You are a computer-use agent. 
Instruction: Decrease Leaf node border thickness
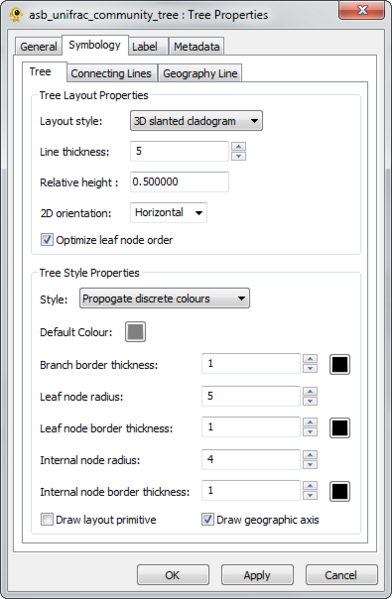[310, 432]
